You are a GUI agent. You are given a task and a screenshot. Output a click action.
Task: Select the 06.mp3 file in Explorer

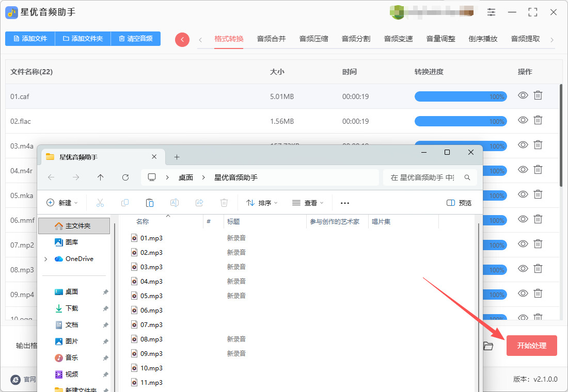(x=151, y=310)
